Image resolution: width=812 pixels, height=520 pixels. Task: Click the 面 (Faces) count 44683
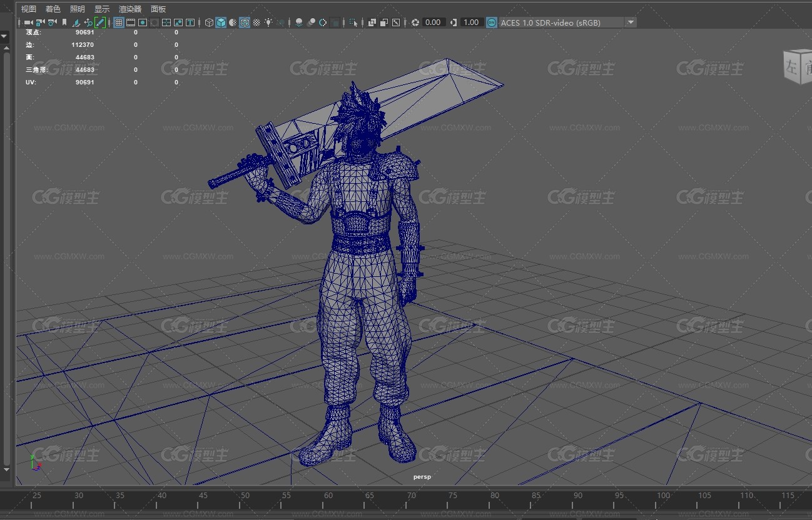84,57
